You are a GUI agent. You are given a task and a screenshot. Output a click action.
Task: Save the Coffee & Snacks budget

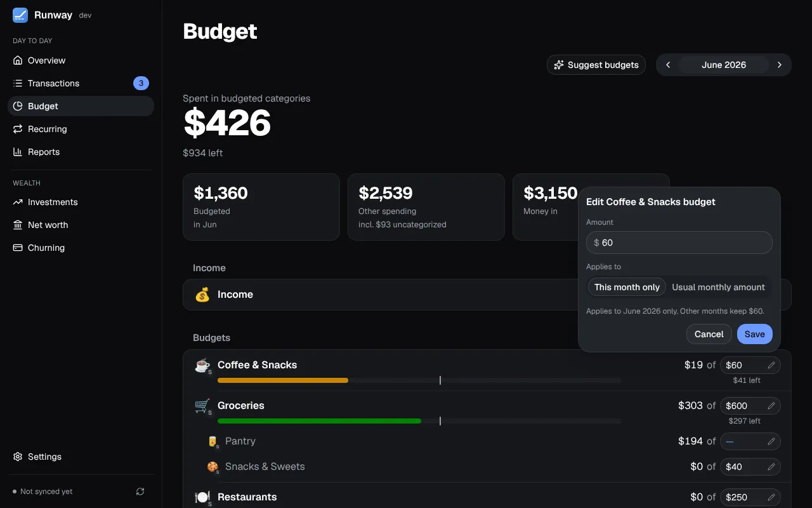click(x=755, y=334)
